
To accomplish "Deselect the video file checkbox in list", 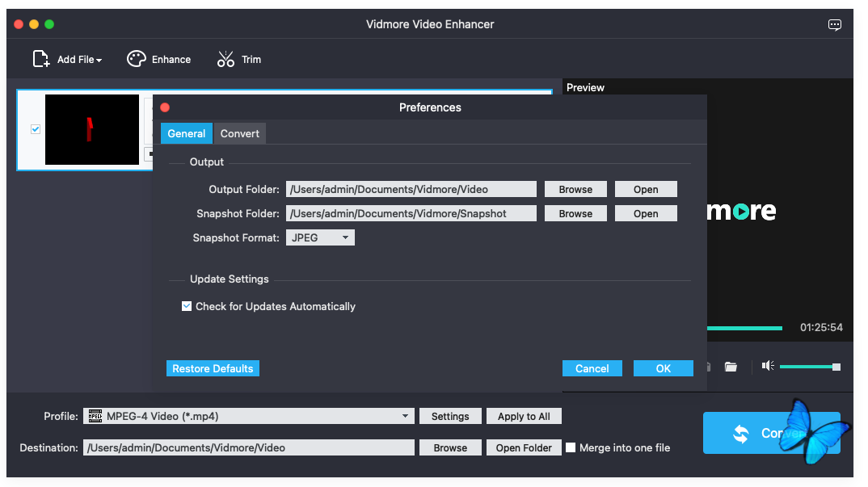I will 36,129.
